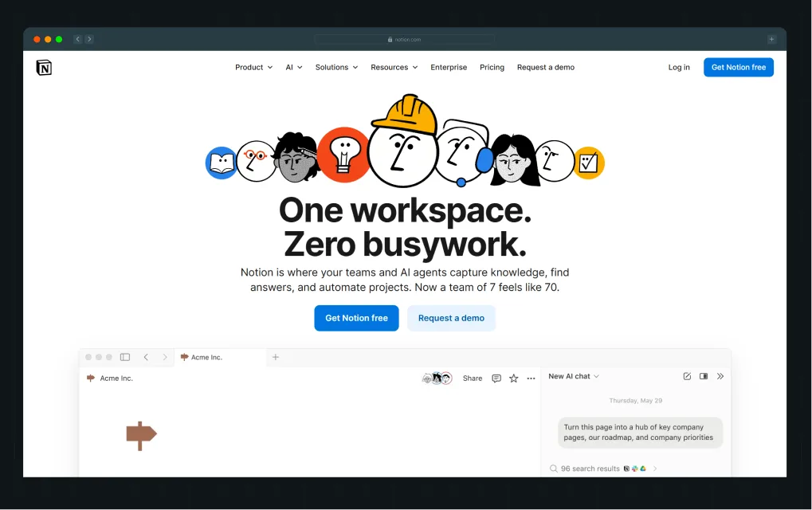812x510 pixels.
Task: Start a new chat with compose icon
Action: 687,376
